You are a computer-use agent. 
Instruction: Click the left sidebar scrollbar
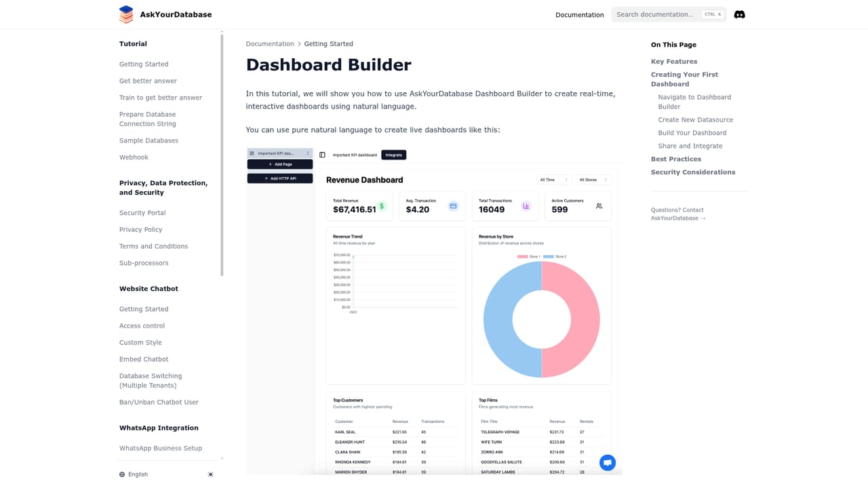[222, 155]
